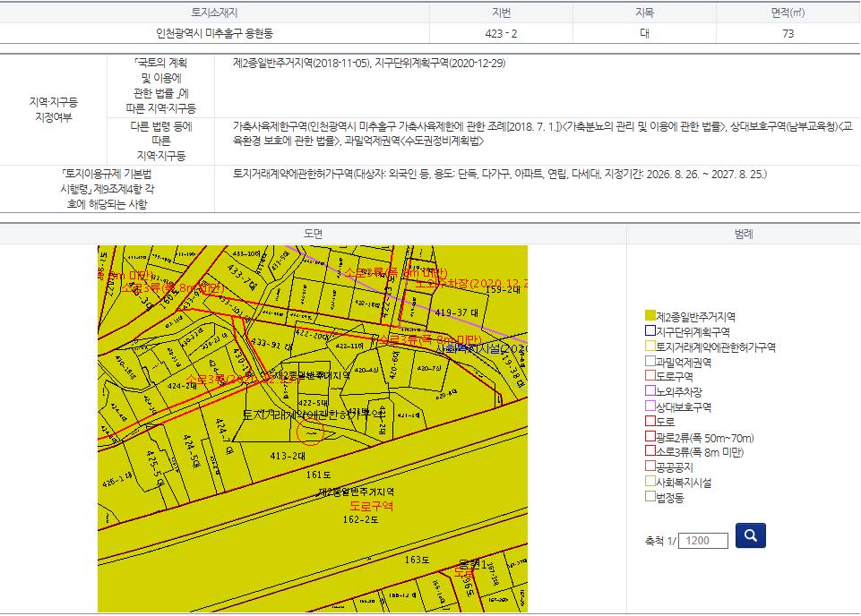Click the 토지소재지 column header
This screenshot has width=861, height=616.
click(214, 13)
